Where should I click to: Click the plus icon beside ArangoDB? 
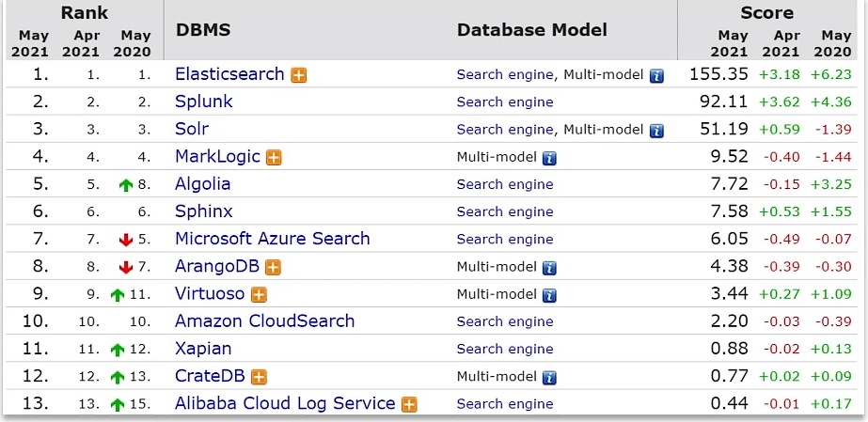click(x=274, y=268)
